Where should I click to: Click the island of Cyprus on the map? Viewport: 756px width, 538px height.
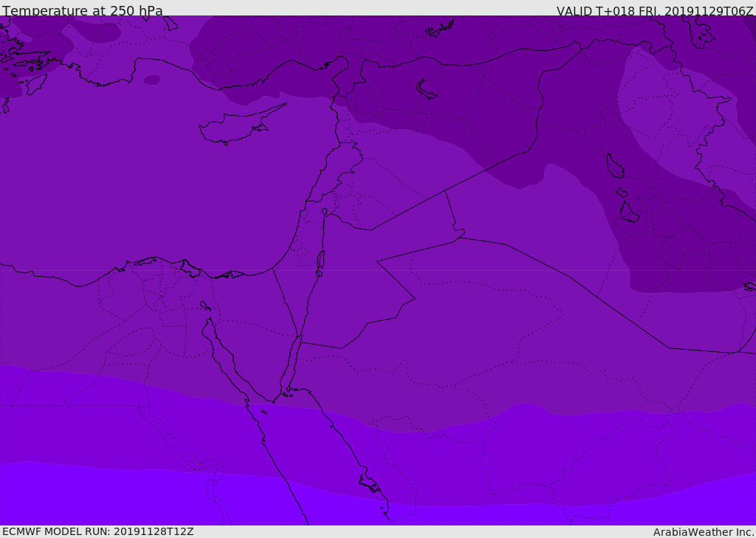(237, 126)
